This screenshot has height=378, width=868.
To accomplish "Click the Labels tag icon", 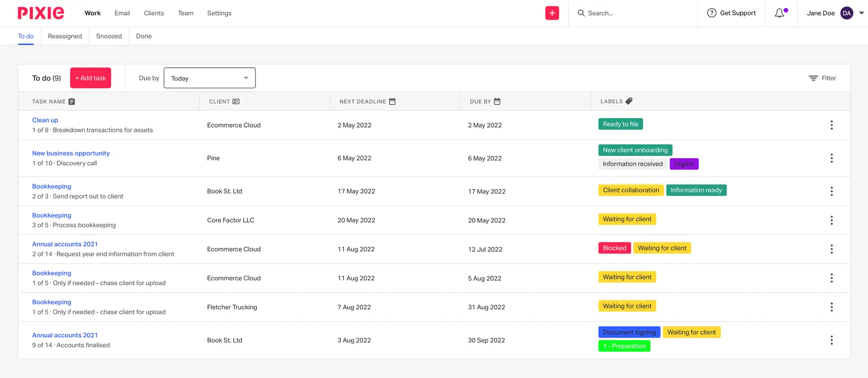I will coord(629,101).
